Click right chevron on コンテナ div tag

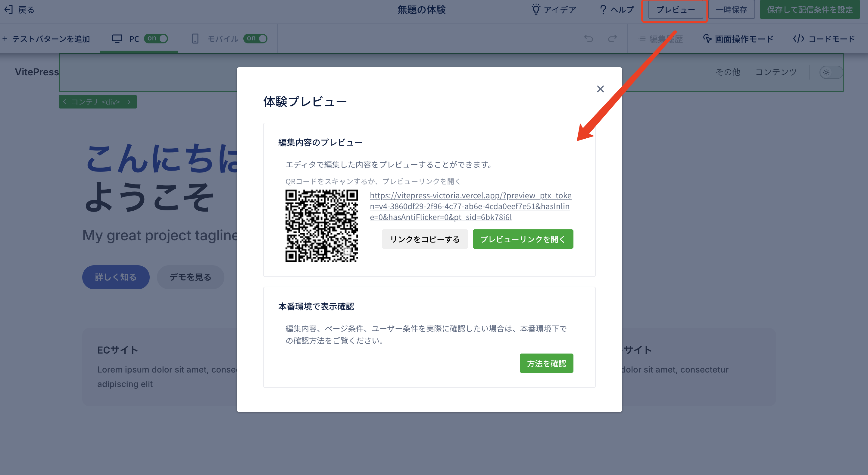coord(129,102)
